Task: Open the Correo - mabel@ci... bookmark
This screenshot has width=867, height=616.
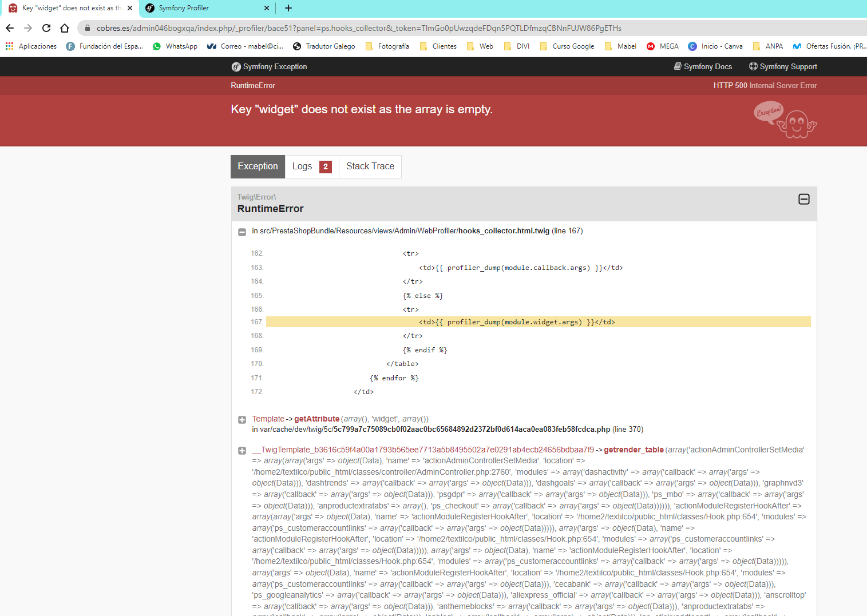Action: (246, 46)
